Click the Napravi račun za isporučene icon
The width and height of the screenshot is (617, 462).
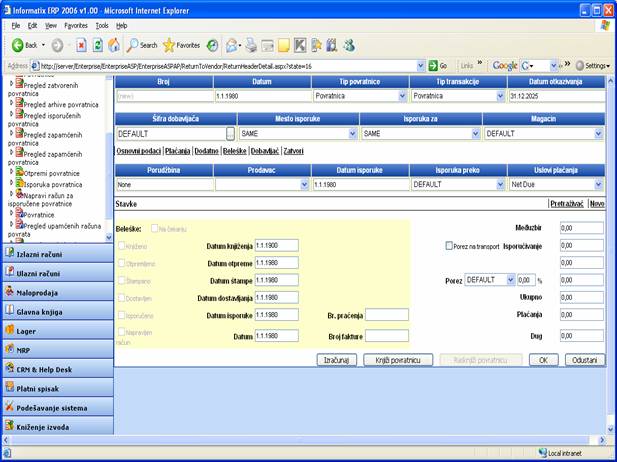[x=19, y=194]
